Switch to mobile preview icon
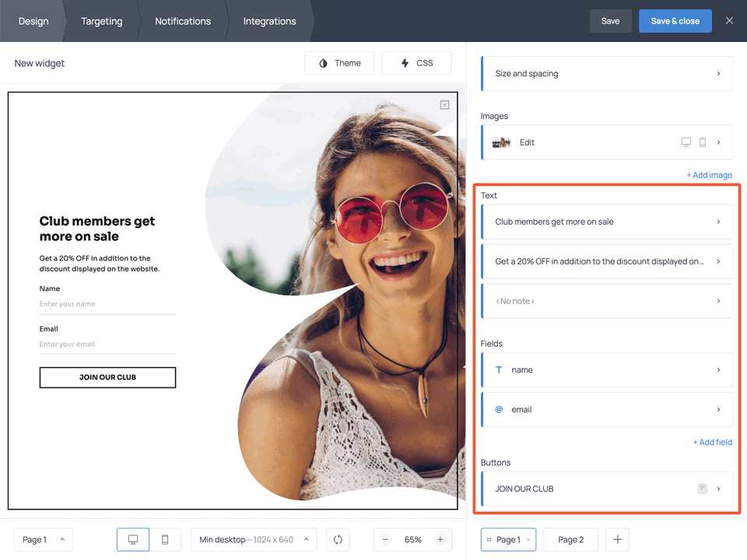Viewport: 747px width, 560px height. click(x=165, y=539)
